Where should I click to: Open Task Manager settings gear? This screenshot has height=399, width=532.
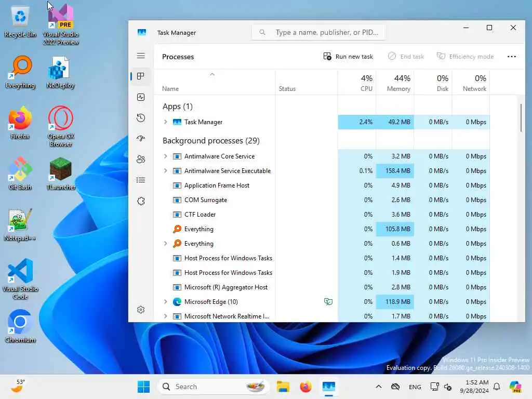pos(141,310)
